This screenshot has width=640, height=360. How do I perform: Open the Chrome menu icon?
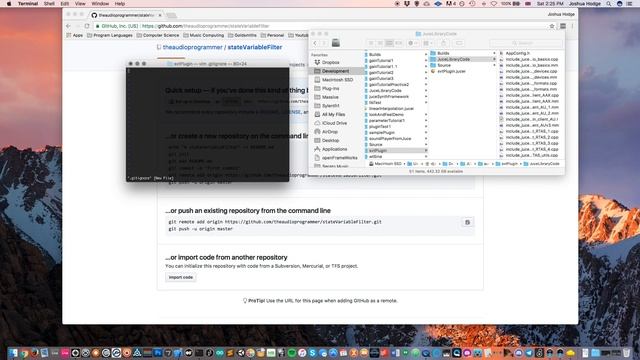pyautogui.click(x=572, y=26)
